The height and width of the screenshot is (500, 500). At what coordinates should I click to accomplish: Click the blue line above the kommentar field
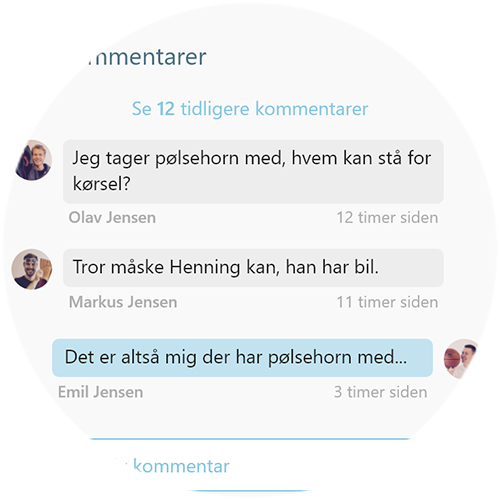coord(250,439)
